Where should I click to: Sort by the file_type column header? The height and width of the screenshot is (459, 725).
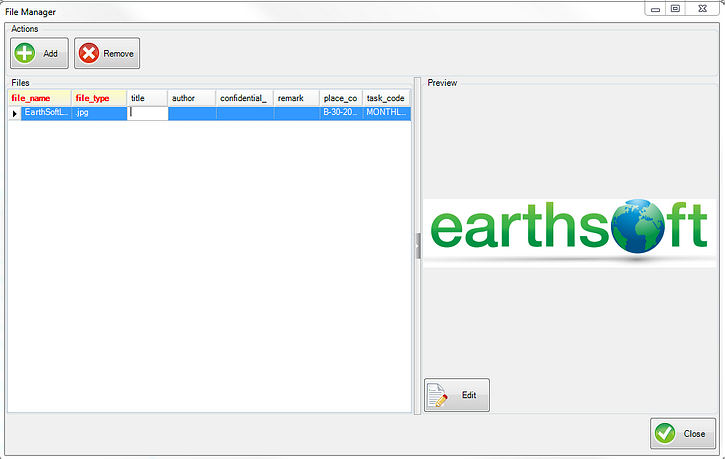click(98, 98)
